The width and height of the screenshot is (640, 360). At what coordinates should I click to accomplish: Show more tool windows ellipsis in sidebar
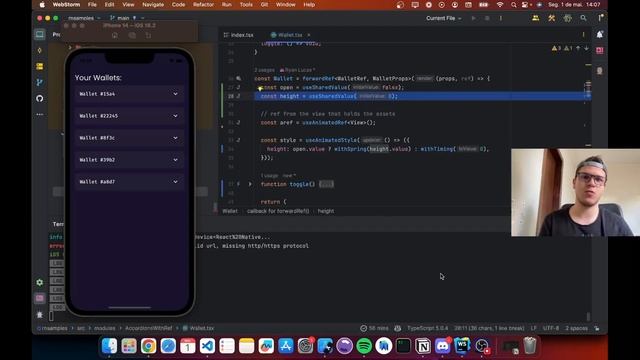pos(40,114)
